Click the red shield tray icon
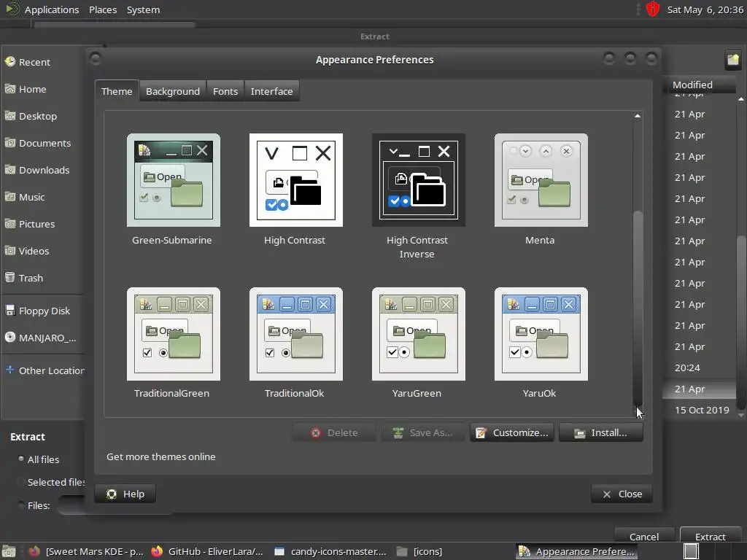 point(653,9)
